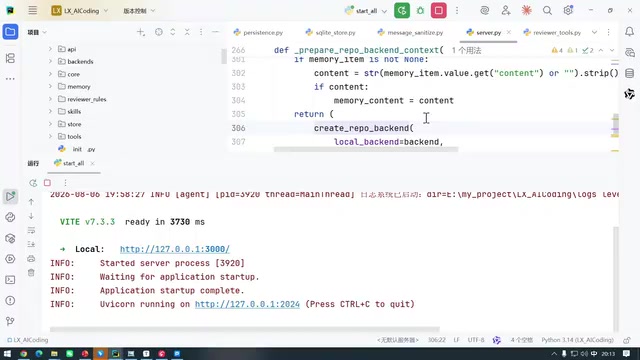Open run panel more options
Viewport: 640px width, 360px height.
coord(65,183)
